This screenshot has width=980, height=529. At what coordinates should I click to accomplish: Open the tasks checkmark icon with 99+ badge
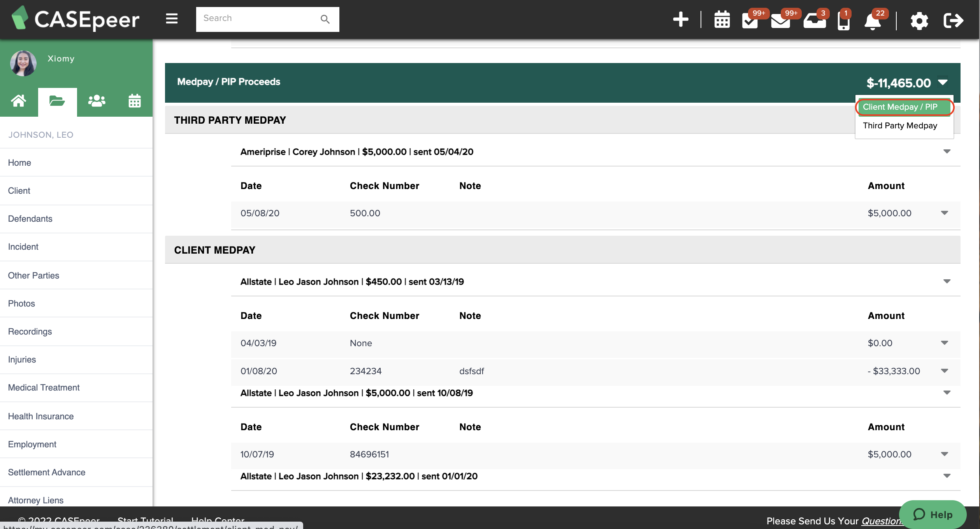pos(750,20)
